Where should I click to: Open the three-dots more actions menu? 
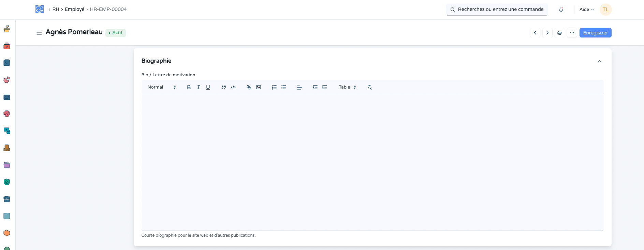point(572,33)
